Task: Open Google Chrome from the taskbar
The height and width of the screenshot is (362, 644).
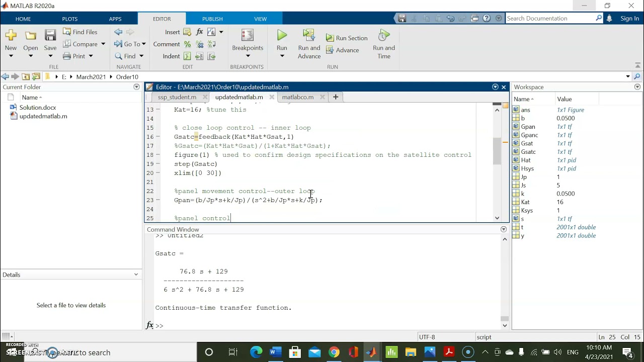Action: coord(334,352)
